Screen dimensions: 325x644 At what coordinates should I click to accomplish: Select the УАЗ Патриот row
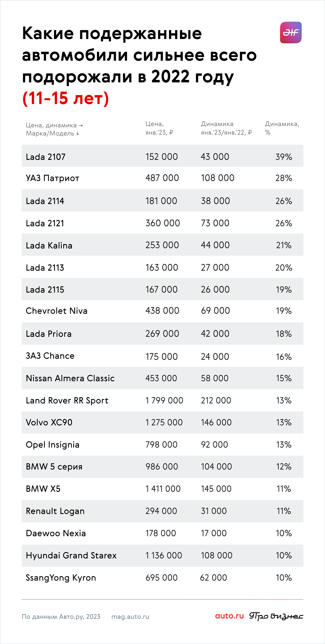coord(162,178)
